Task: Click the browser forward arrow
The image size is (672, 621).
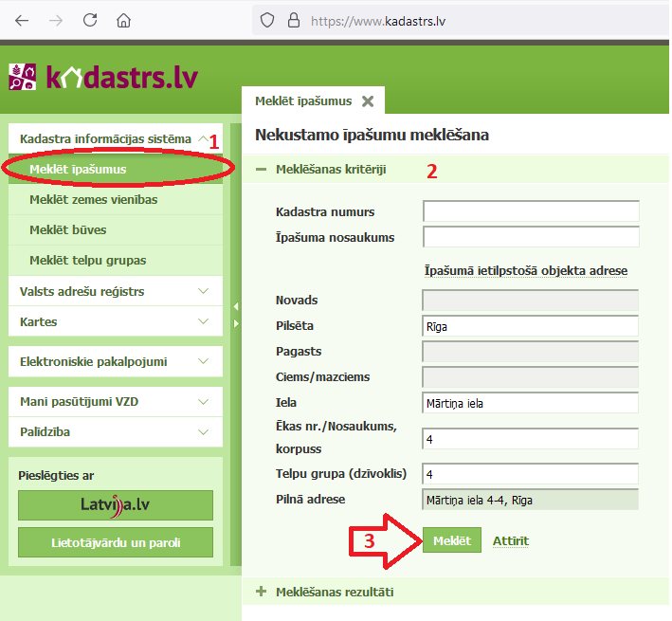Action: pyautogui.click(x=56, y=20)
